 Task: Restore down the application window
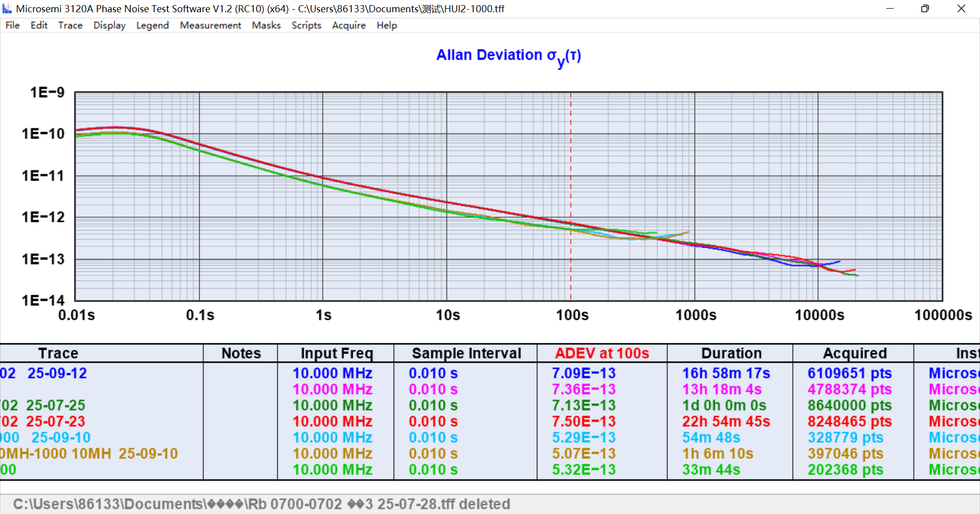click(x=924, y=9)
